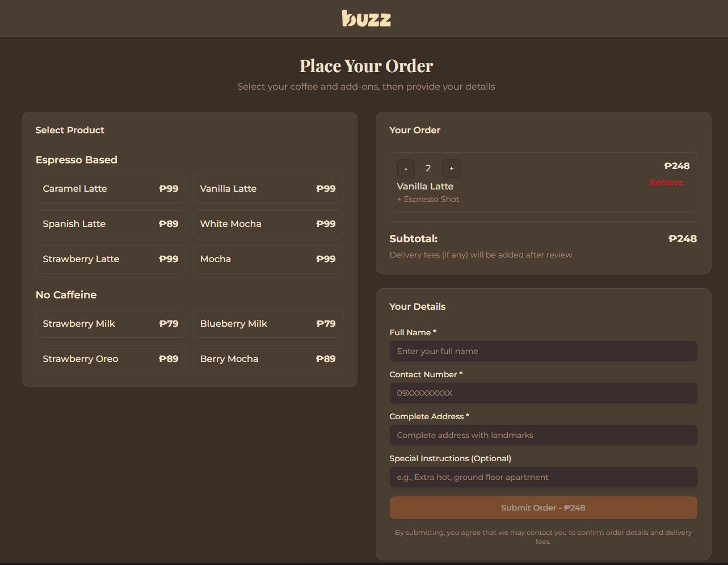
Task: Select the Caramel Latte product
Action: click(x=110, y=188)
